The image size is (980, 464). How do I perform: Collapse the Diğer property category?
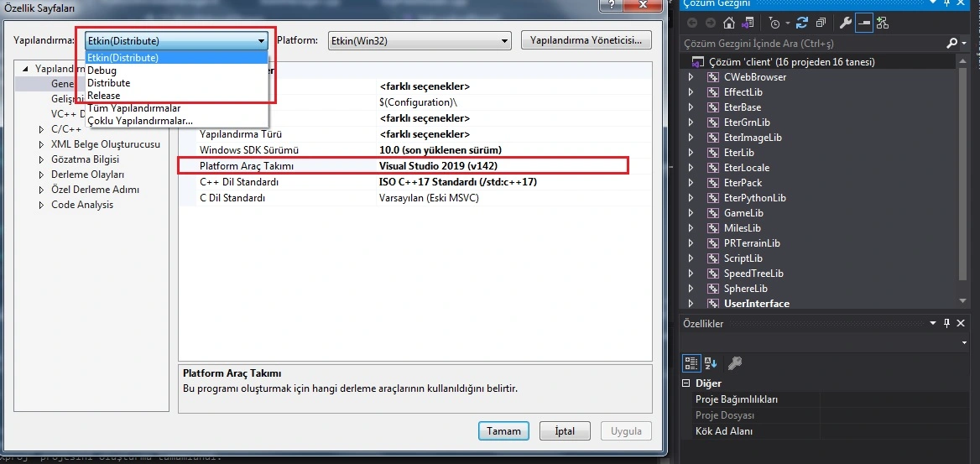(685, 383)
